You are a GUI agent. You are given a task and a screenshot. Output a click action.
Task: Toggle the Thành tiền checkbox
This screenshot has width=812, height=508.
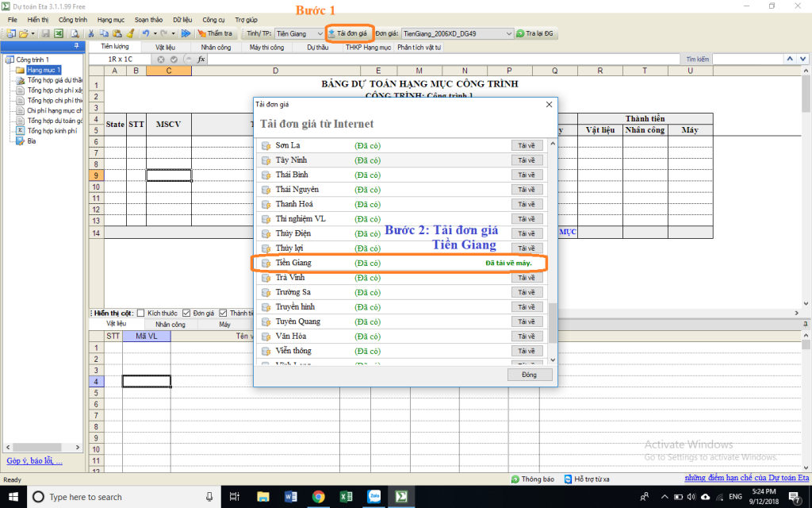(223, 313)
